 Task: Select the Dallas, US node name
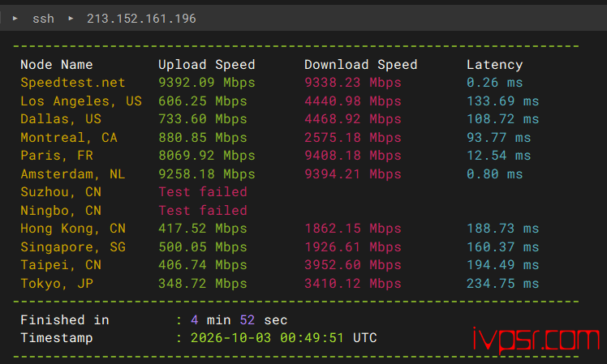pyautogui.click(x=61, y=119)
